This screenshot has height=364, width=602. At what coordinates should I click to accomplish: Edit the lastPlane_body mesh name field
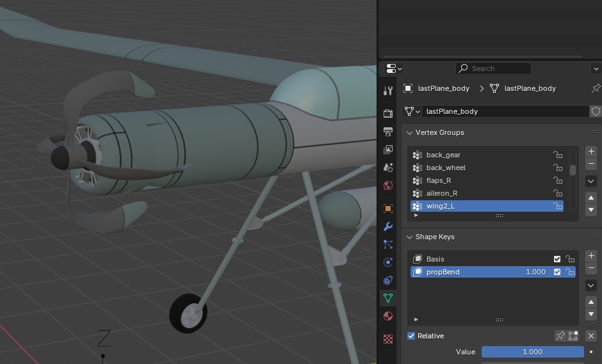pos(505,111)
